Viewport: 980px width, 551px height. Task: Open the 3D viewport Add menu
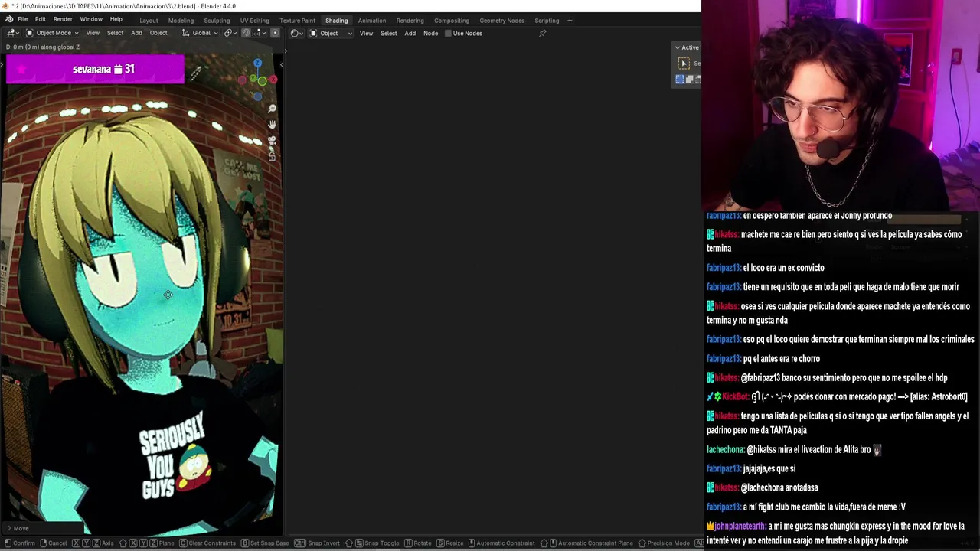pos(136,33)
